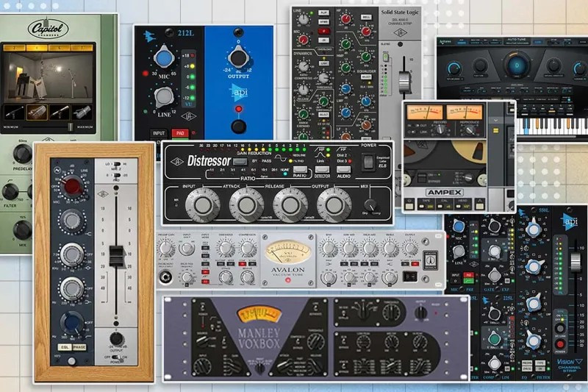
Task: Click the Filter knob on Capitol Chambers
Action: (x=10, y=192)
